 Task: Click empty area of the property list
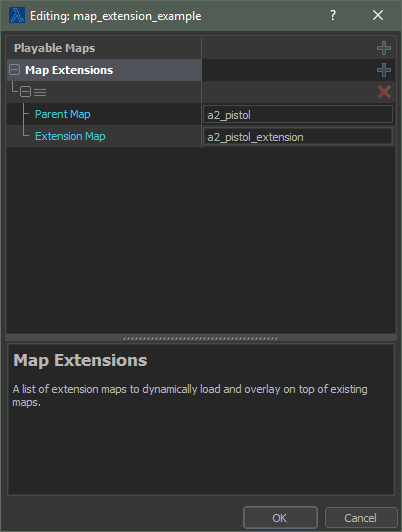(200, 238)
